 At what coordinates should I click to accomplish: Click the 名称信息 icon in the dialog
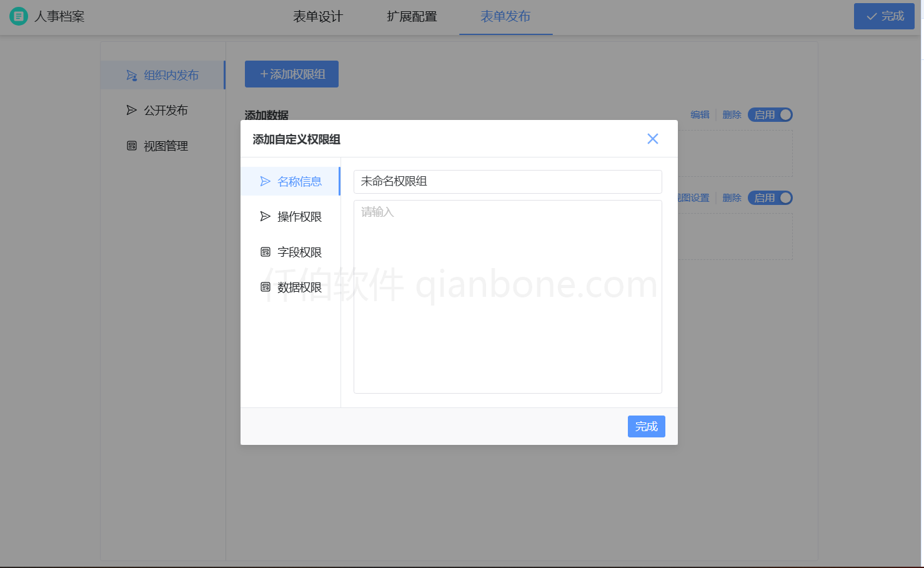[x=265, y=181]
